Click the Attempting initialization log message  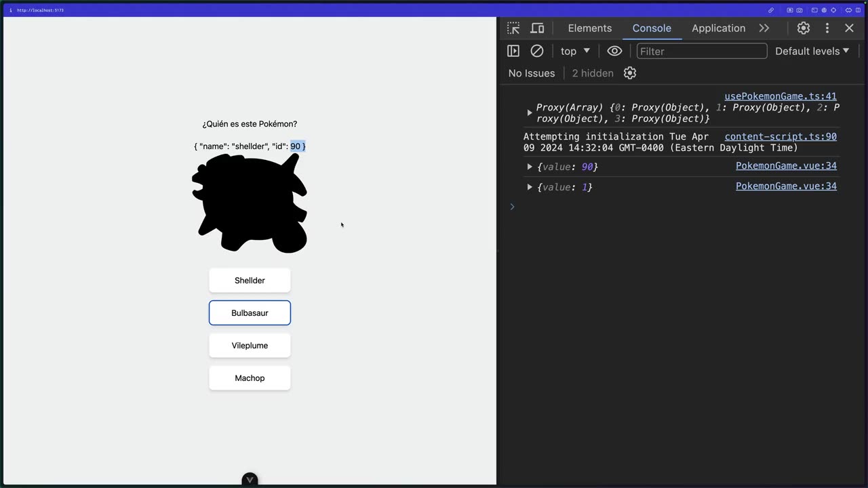point(660,142)
